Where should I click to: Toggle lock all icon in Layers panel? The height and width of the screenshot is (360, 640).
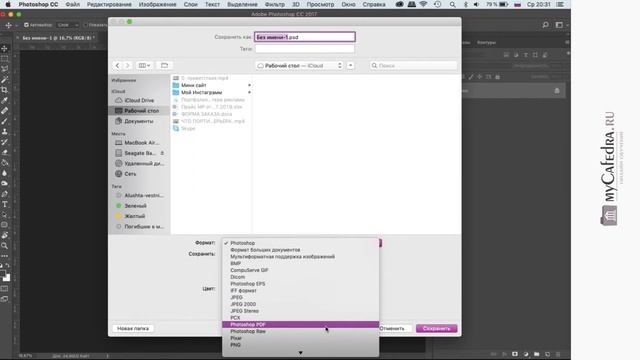tap(497, 77)
